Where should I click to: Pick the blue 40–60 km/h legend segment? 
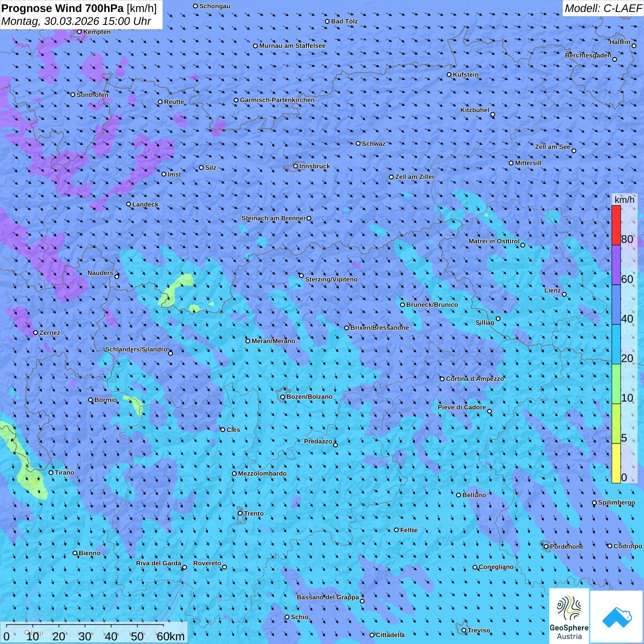click(x=616, y=305)
